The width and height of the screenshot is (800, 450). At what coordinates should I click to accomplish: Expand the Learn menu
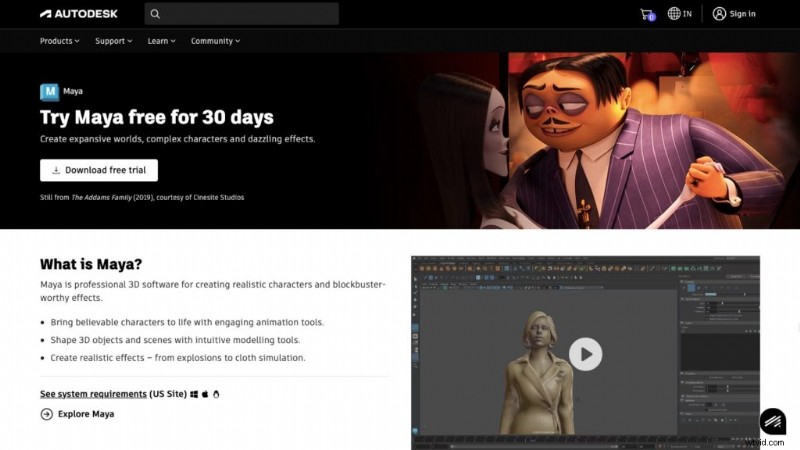pos(161,41)
